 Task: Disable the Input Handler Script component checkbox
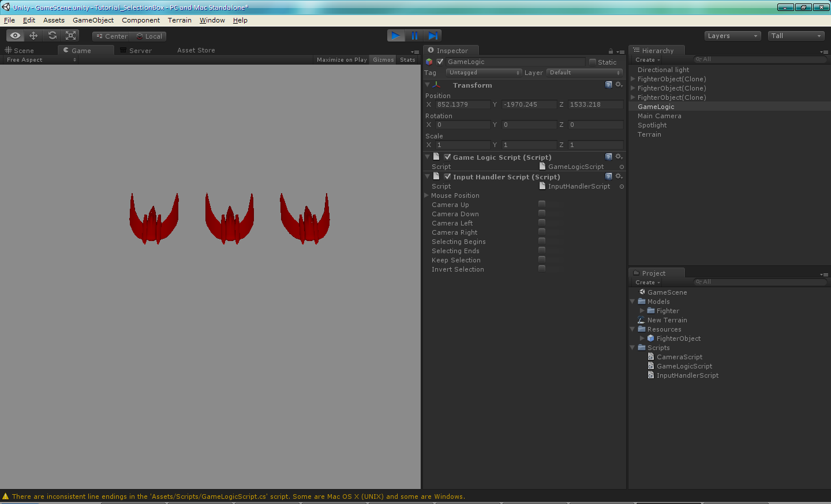(x=447, y=176)
